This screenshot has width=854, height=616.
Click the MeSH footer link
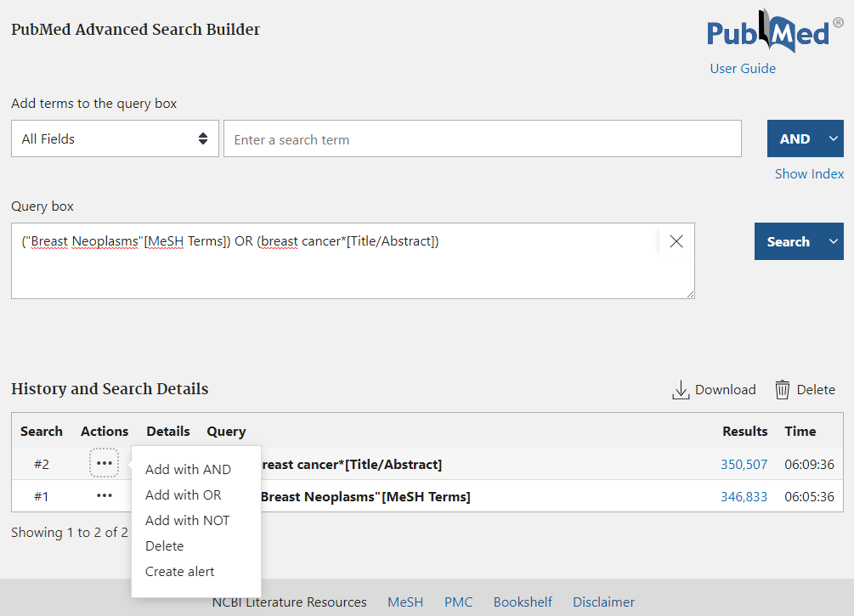click(x=405, y=602)
